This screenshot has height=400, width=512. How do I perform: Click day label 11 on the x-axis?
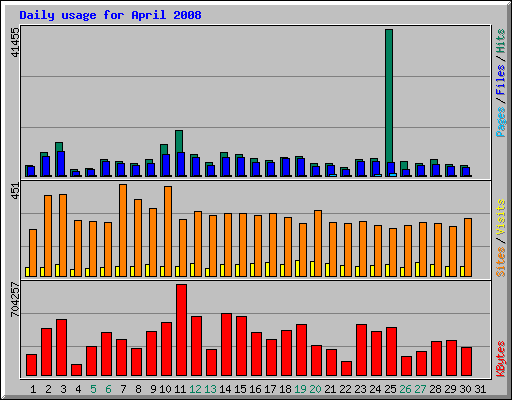coord(180,389)
